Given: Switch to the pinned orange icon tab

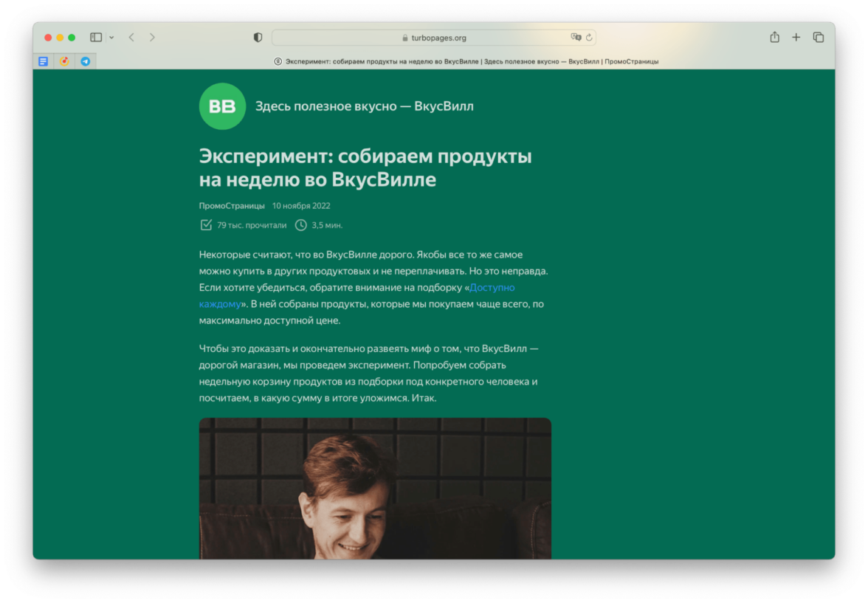Looking at the screenshot, I should [x=64, y=61].
